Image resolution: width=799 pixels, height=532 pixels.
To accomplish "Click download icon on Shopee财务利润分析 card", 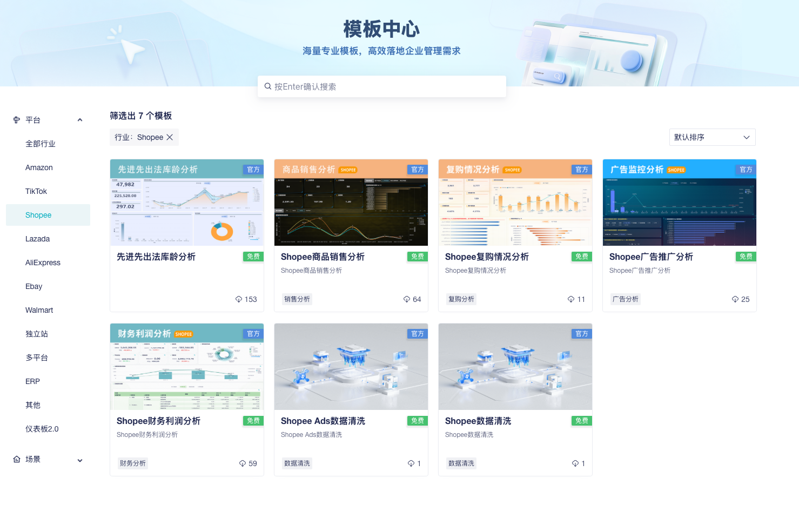I will coord(243,463).
